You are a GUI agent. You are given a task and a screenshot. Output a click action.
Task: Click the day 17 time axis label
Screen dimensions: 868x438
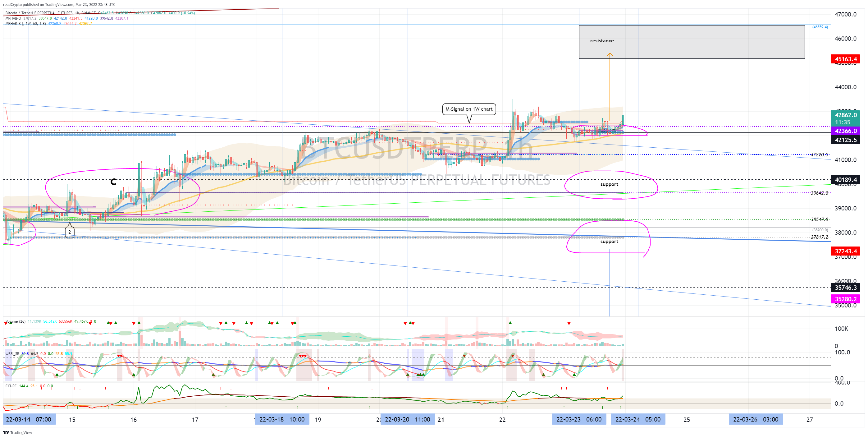click(x=195, y=420)
